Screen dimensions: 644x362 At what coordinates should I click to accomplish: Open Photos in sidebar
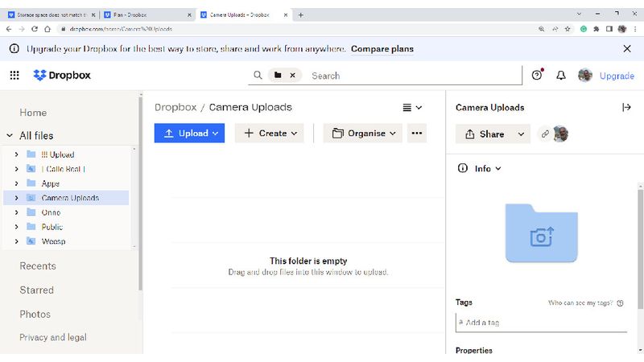click(35, 314)
